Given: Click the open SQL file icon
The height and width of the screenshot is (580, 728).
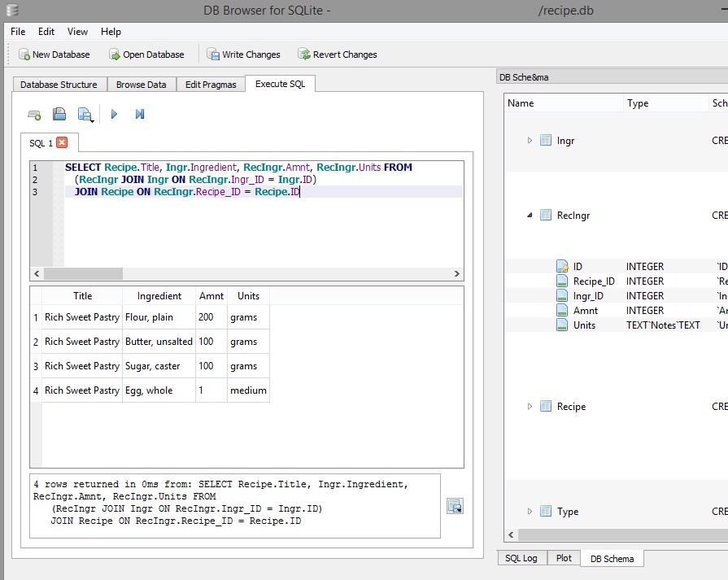Looking at the screenshot, I should [x=59, y=115].
